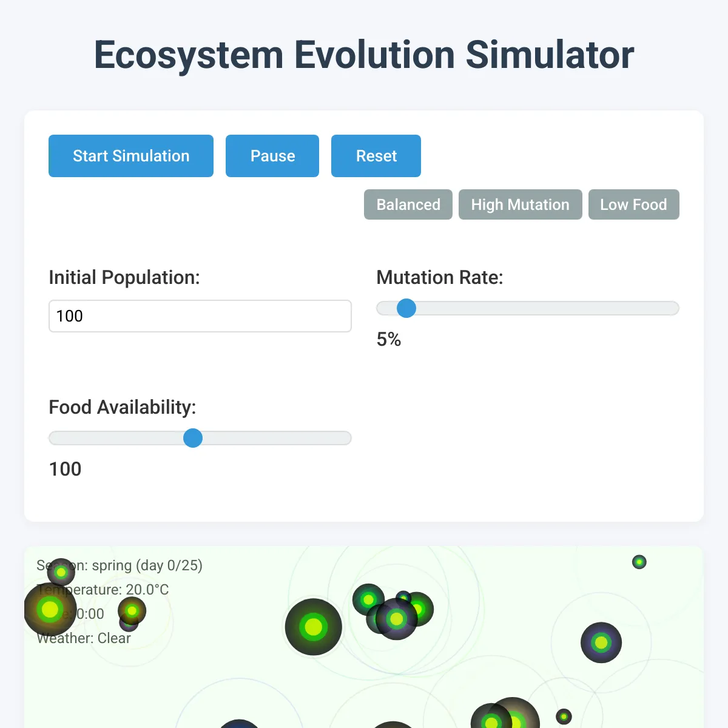The height and width of the screenshot is (728, 728).
Task: Select the High Mutation preset
Action: tap(521, 204)
